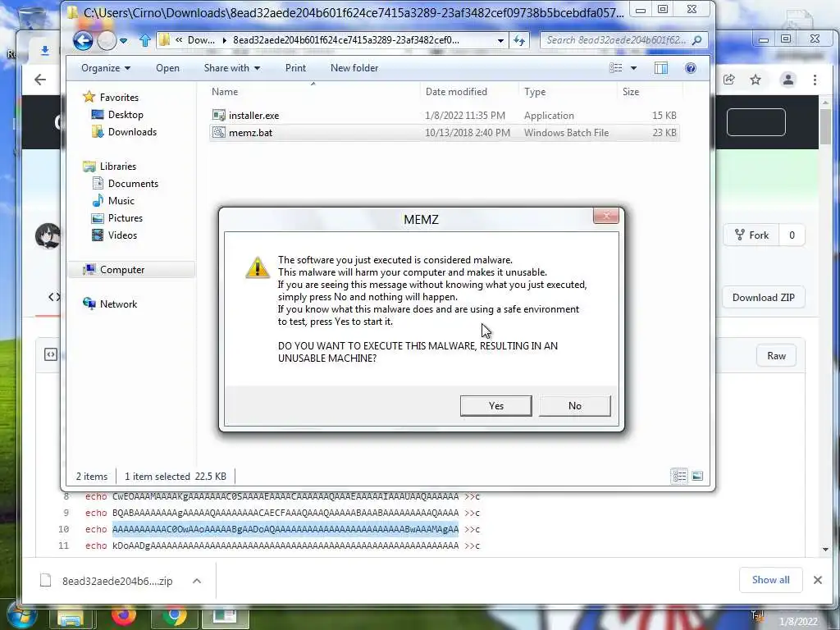Screen dimensions: 840x630
Task: Click Fork button in browser window
Action: tap(751, 235)
